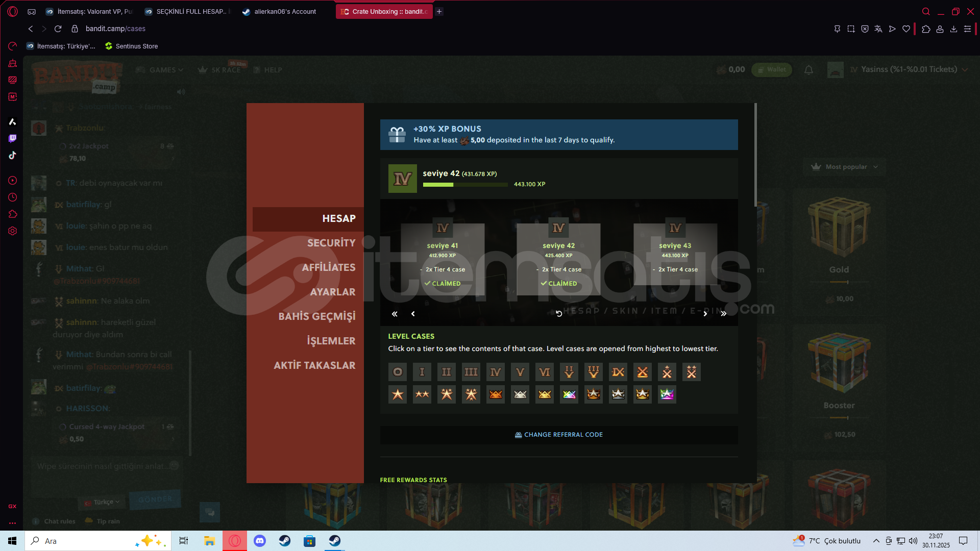This screenshot has height=551, width=980.
Task: Click the green Wallet button
Action: point(771,69)
